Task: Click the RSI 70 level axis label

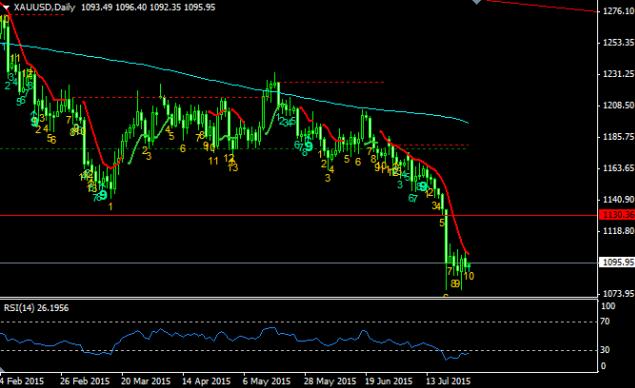Action: (x=605, y=322)
